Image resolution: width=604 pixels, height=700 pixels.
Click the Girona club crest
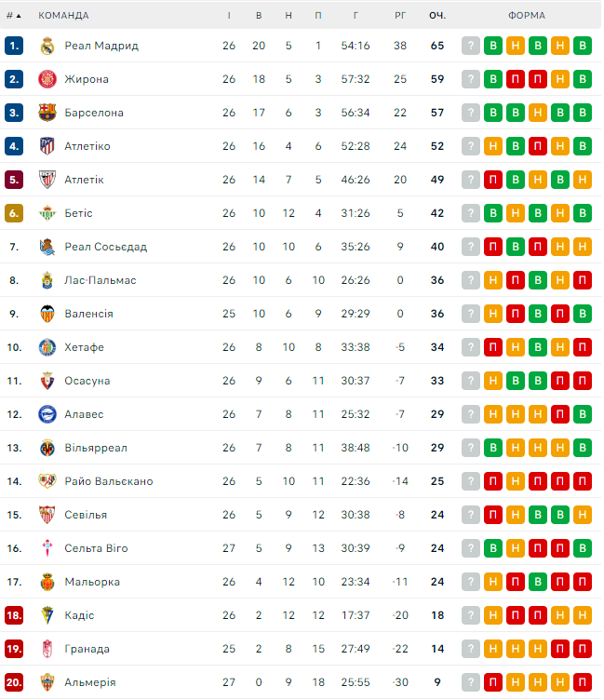pos(47,79)
